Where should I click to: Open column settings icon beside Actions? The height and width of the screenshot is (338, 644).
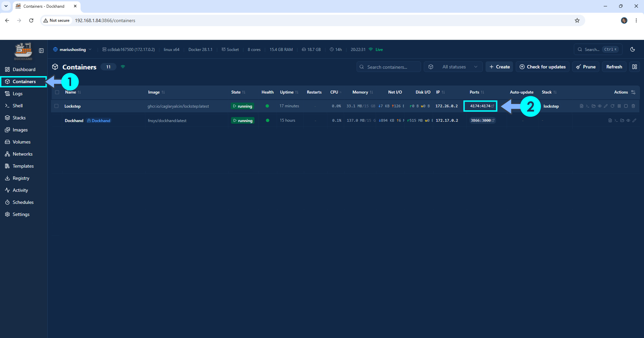coord(633,92)
